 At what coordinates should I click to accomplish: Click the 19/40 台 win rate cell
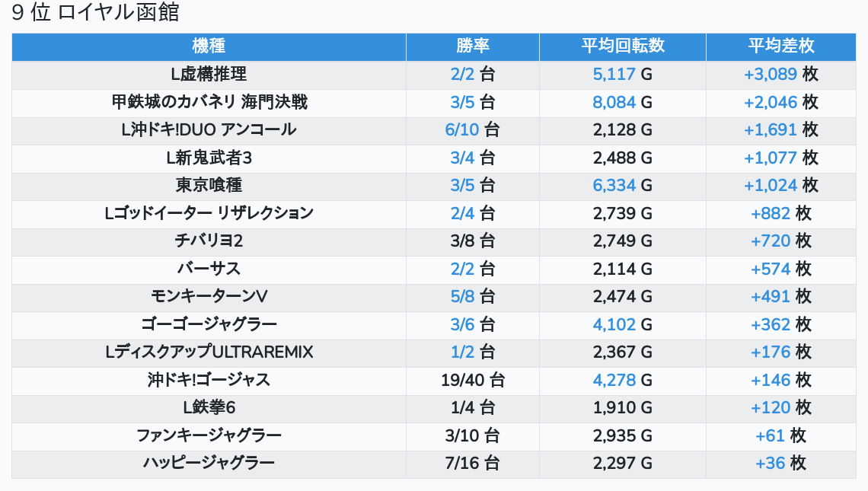pos(473,380)
